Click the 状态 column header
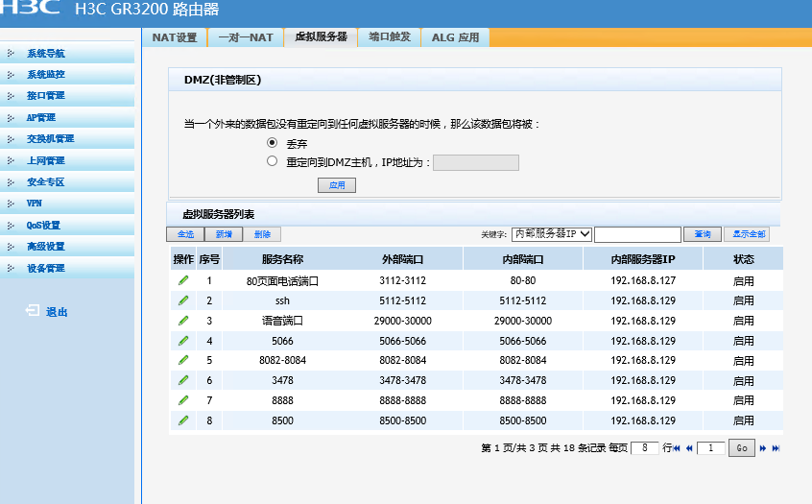Viewport: 812px width, 504px height. point(743,259)
